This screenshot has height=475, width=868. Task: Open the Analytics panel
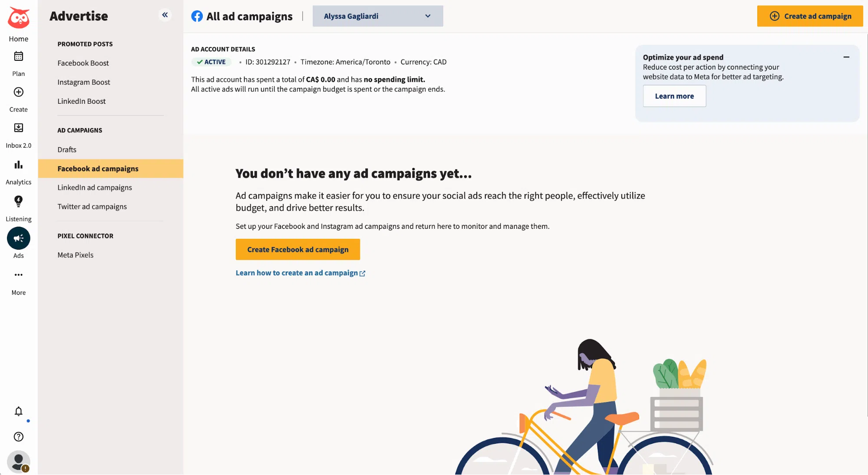pos(18,165)
